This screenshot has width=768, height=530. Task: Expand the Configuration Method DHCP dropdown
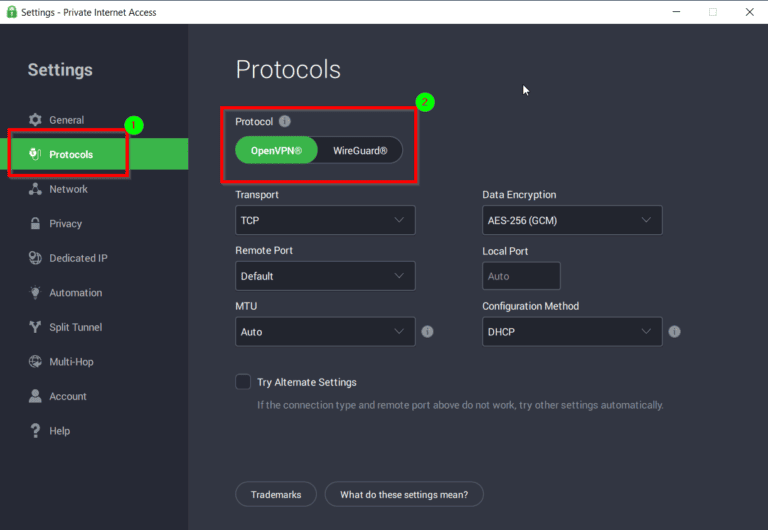[572, 332]
